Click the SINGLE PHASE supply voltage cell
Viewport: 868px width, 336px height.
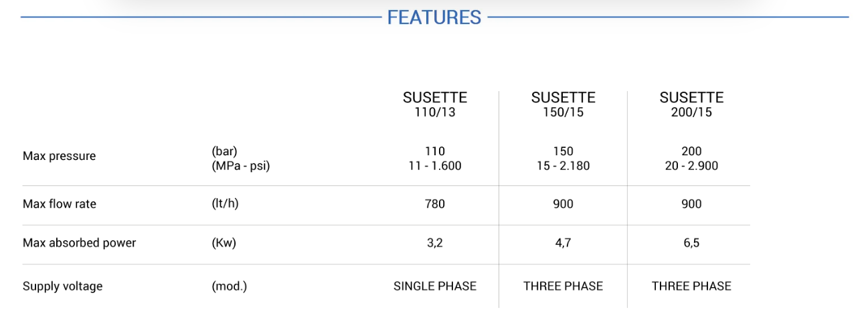click(x=434, y=286)
